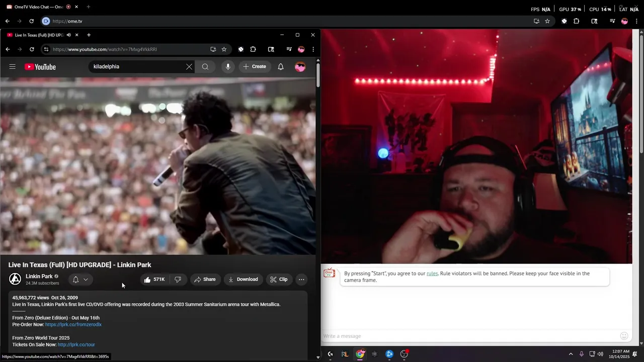The width and height of the screenshot is (644, 362).
Task: Open media controls icon in YouTube window
Action: (x=289, y=49)
